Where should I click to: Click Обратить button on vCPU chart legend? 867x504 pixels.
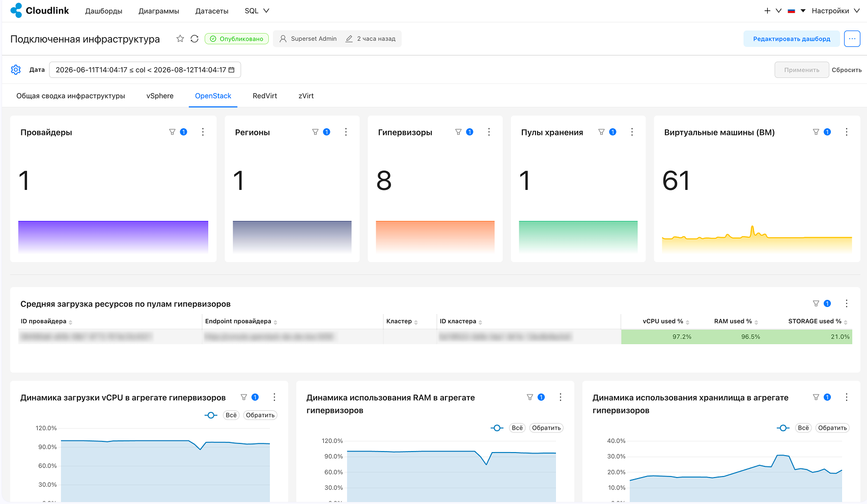pyautogui.click(x=260, y=415)
